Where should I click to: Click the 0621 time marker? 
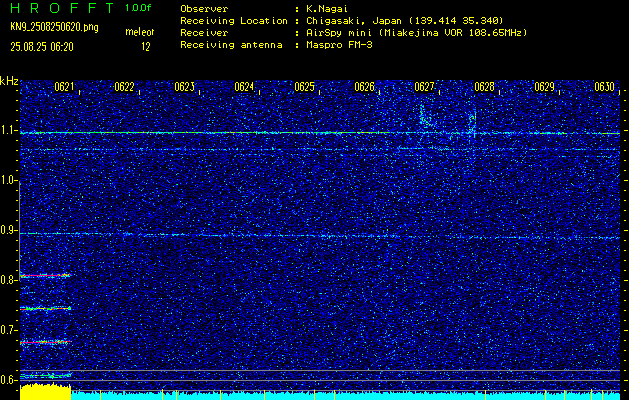point(64,87)
